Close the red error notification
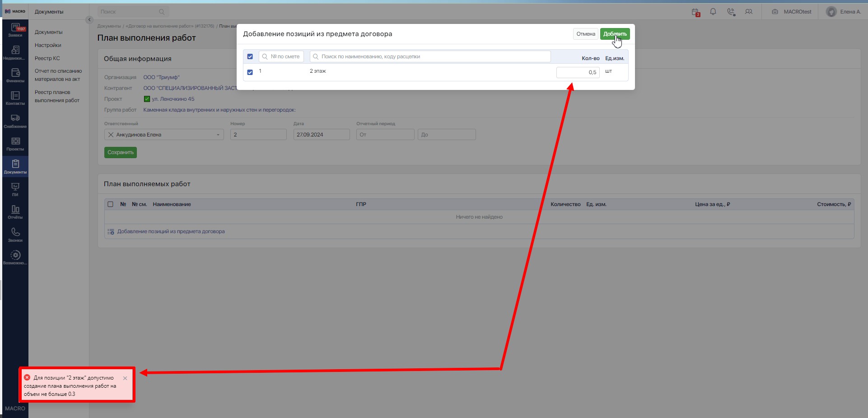This screenshot has width=868, height=418. coord(125,378)
